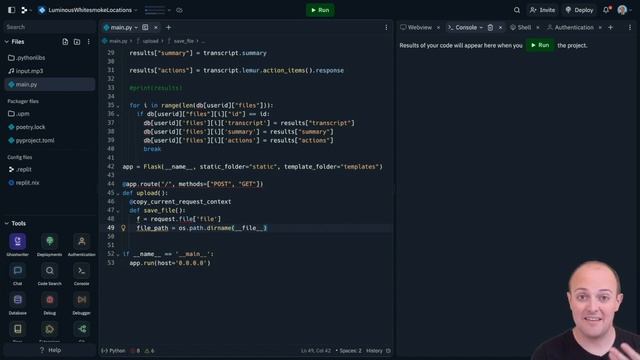Open the search magnifier in top bar

(517, 10)
